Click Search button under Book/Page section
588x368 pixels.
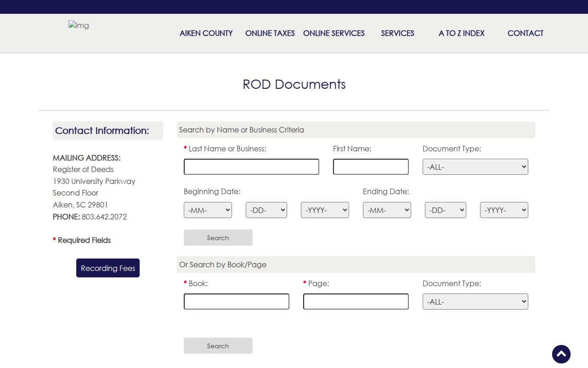coord(218,345)
